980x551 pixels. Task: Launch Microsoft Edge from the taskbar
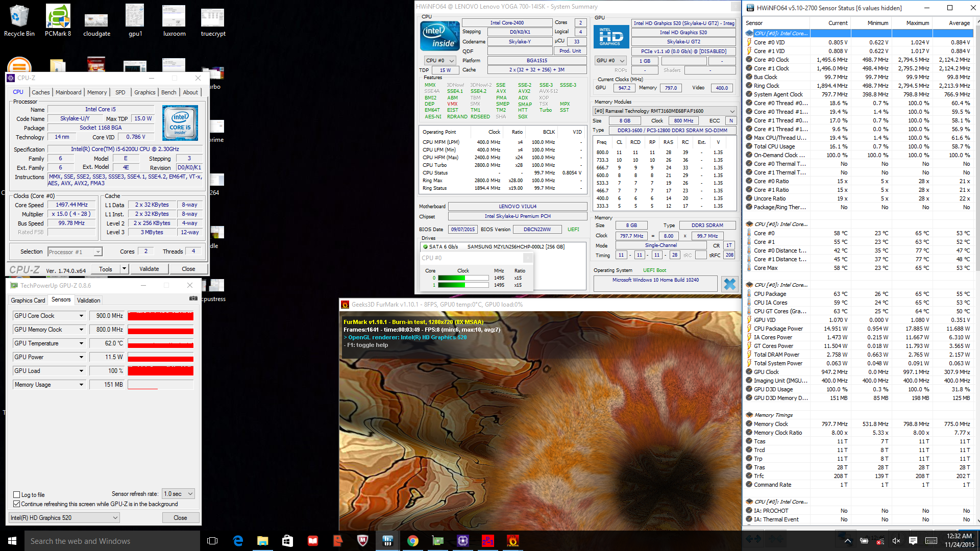(238, 541)
